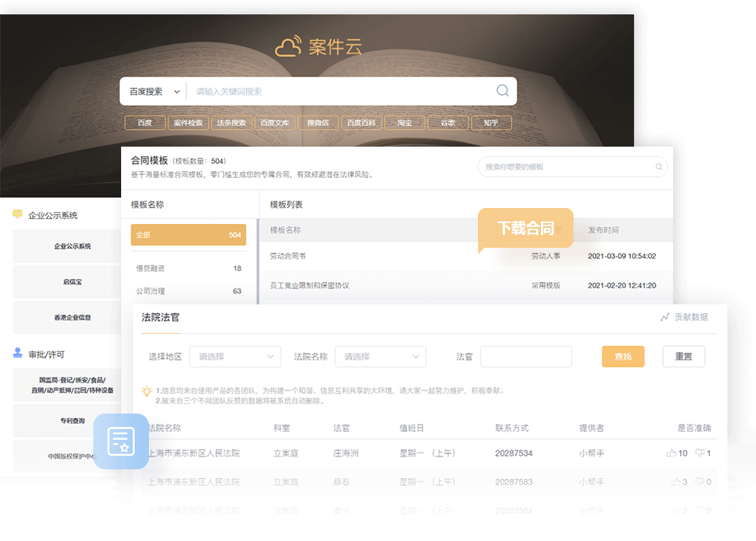Screen dimensions: 756x541
Task: Click the 审批/许可 person icon
Action: [x=18, y=353]
